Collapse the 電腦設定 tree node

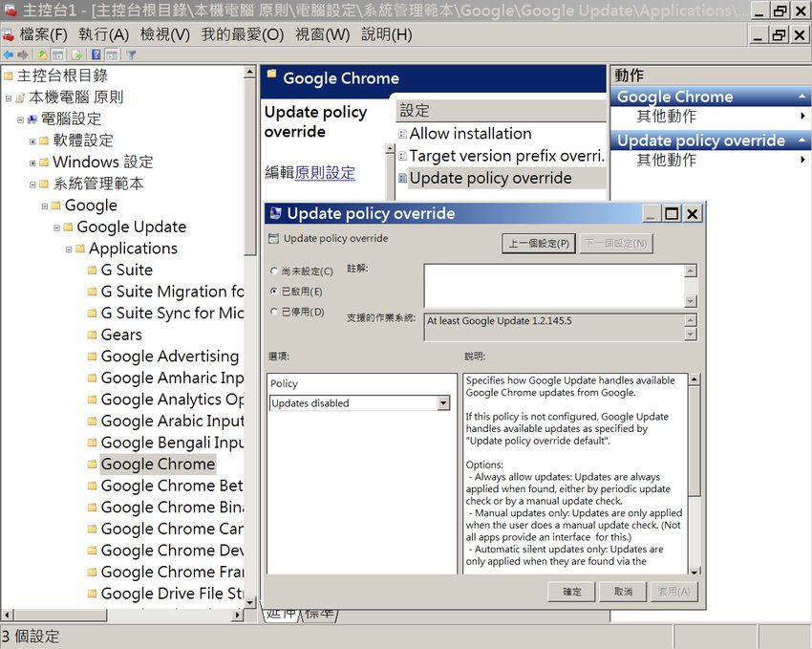[21, 119]
